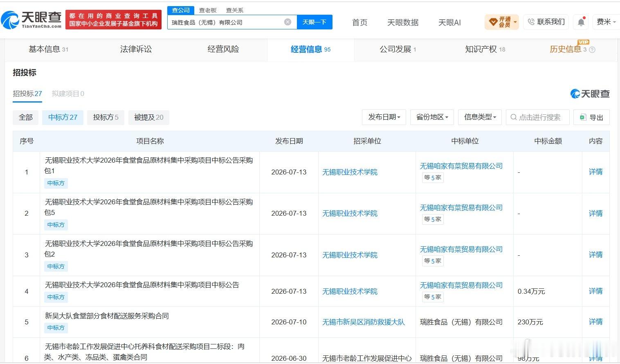Click project name ending 采购包5
The image size is (620, 364).
tap(149, 207)
